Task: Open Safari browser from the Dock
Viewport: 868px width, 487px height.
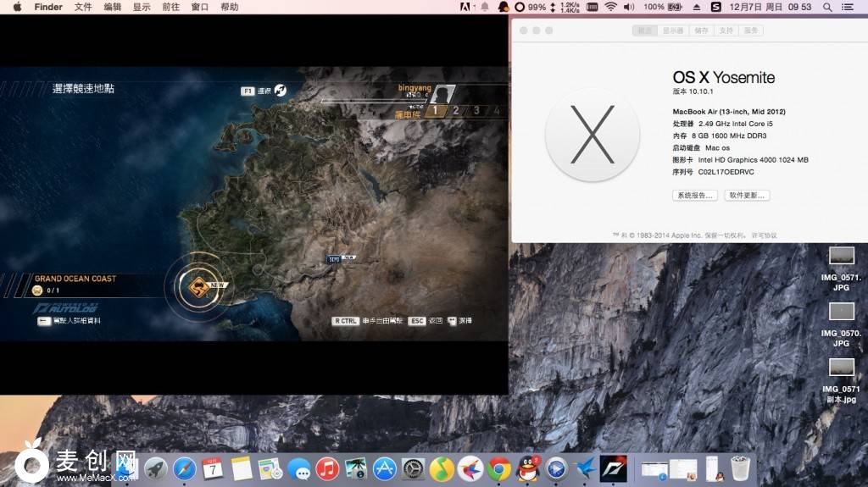Action: click(184, 468)
